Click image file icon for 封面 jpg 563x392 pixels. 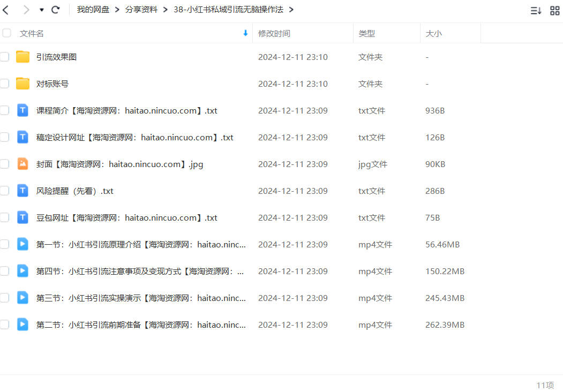tap(22, 164)
